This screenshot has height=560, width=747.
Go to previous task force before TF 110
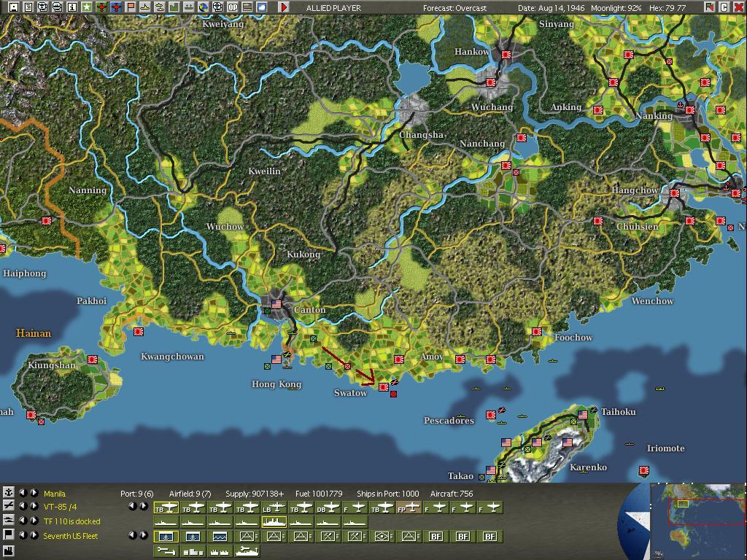click(x=23, y=521)
